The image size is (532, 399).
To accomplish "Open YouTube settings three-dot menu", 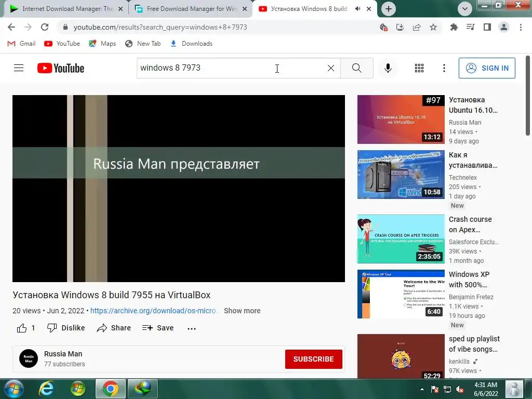I will (444, 68).
